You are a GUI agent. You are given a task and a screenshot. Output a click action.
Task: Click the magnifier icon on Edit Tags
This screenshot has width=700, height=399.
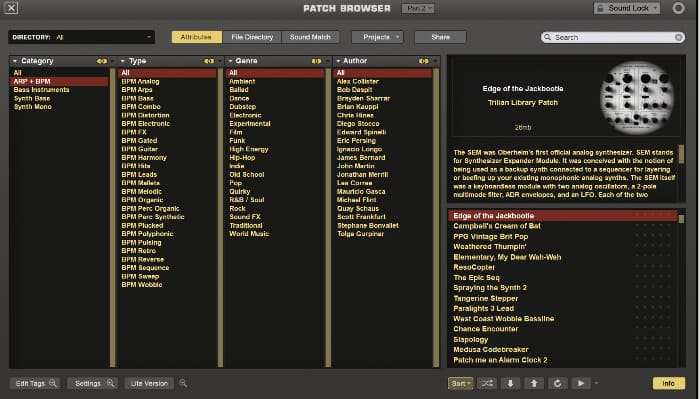click(x=53, y=383)
